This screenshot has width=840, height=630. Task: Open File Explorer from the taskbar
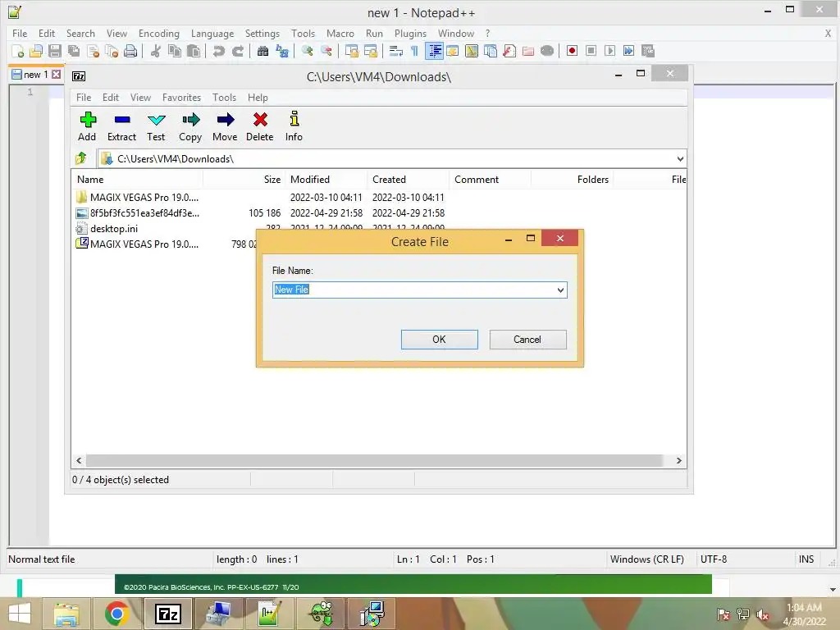pos(66,614)
